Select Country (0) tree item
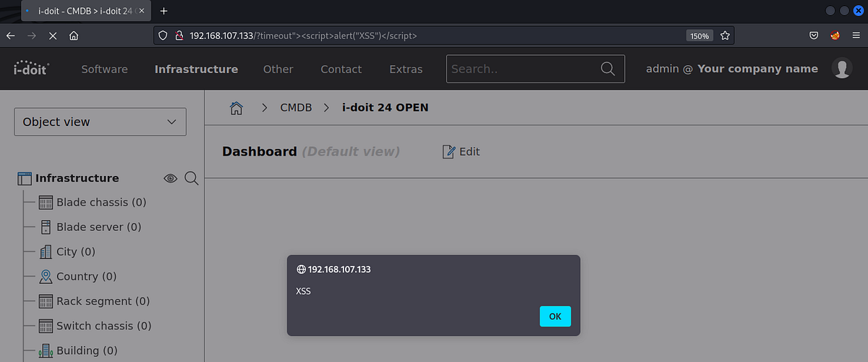This screenshot has height=362, width=868. pyautogui.click(x=86, y=277)
